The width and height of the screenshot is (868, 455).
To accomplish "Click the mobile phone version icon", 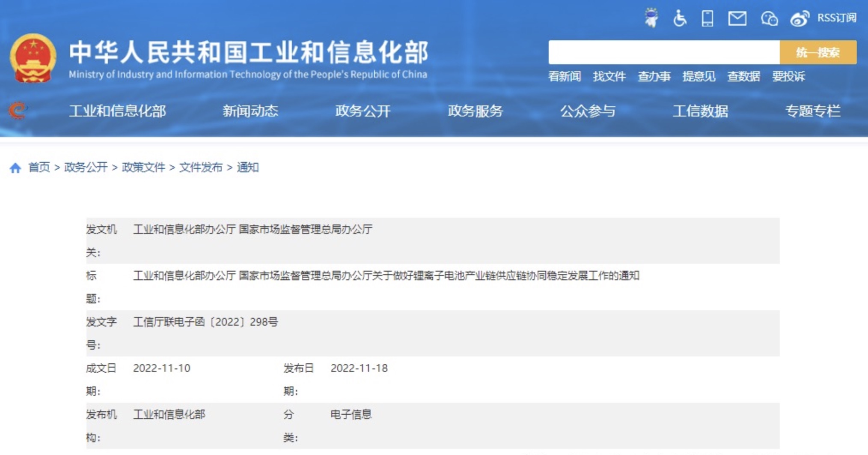I will click(x=707, y=18).
